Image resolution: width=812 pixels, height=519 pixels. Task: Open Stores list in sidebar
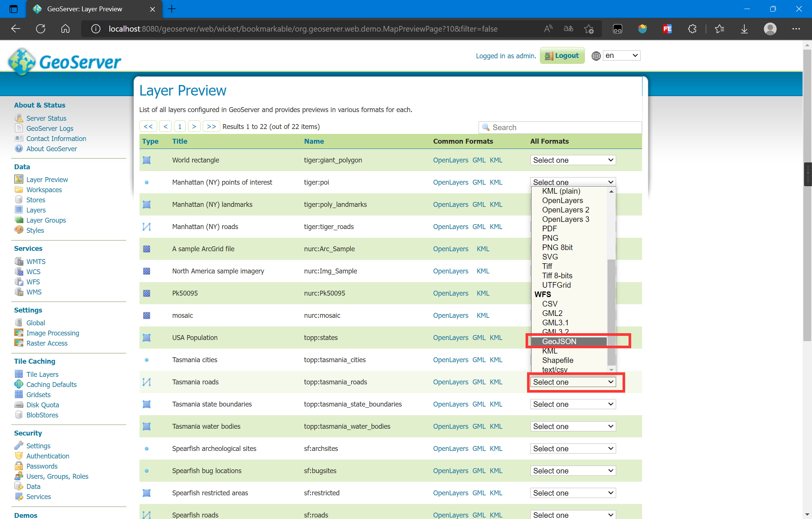(x=36, y=200)
